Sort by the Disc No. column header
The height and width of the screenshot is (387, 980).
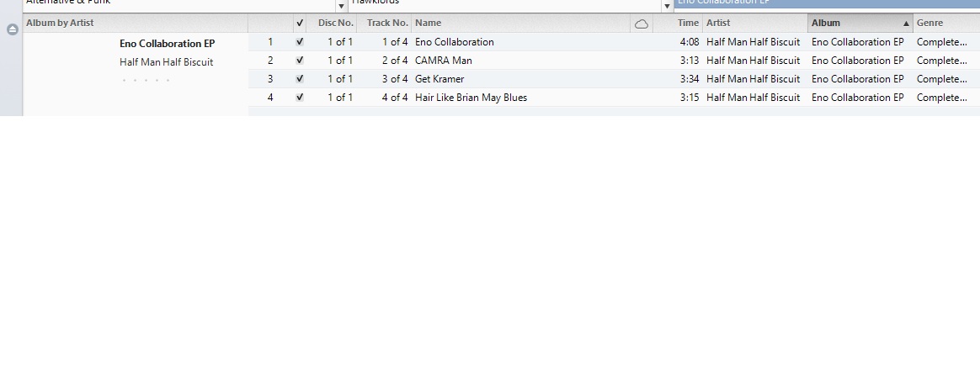[331, 23]
